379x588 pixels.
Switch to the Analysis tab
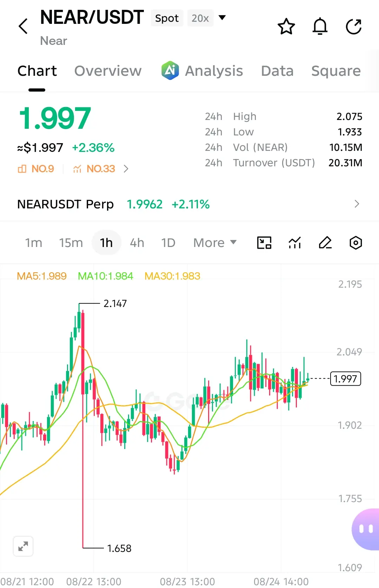coord(214,71)
